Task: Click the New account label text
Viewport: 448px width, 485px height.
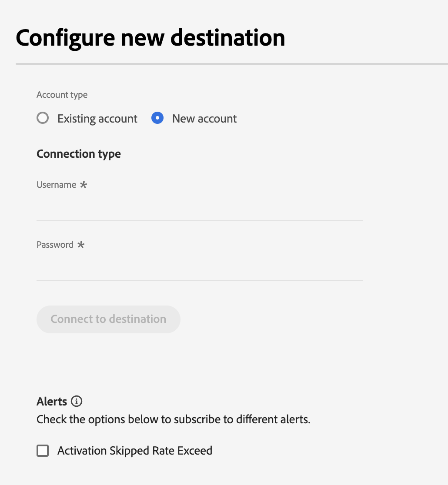Action: pyautogui.click(x=204, y=119)
